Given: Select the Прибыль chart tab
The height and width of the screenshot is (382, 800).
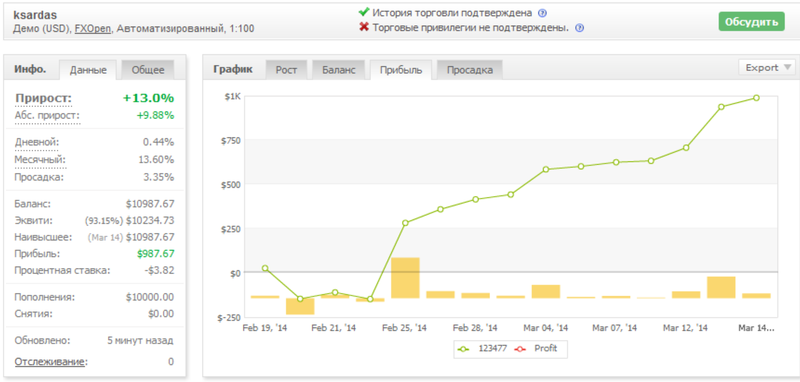Looking at the screenshot, I should tap(401, 70).
